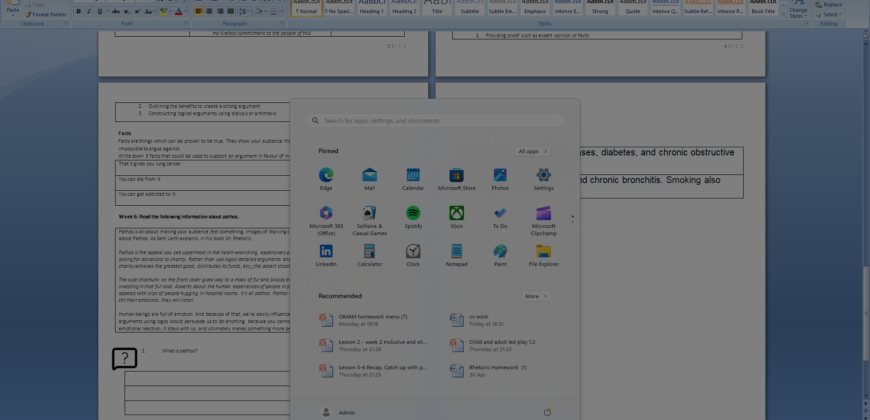Open the To Do app

pyautogui.click(x=500, y=217)
